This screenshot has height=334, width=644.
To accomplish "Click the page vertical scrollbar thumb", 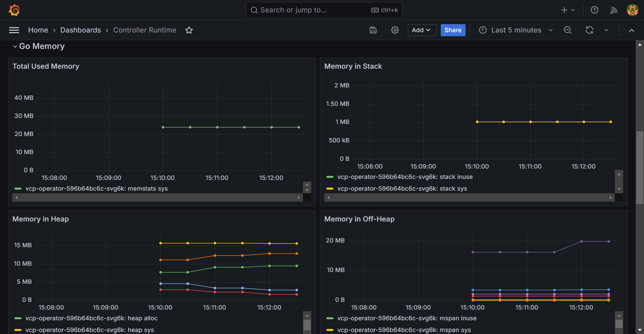I will 640,168.
